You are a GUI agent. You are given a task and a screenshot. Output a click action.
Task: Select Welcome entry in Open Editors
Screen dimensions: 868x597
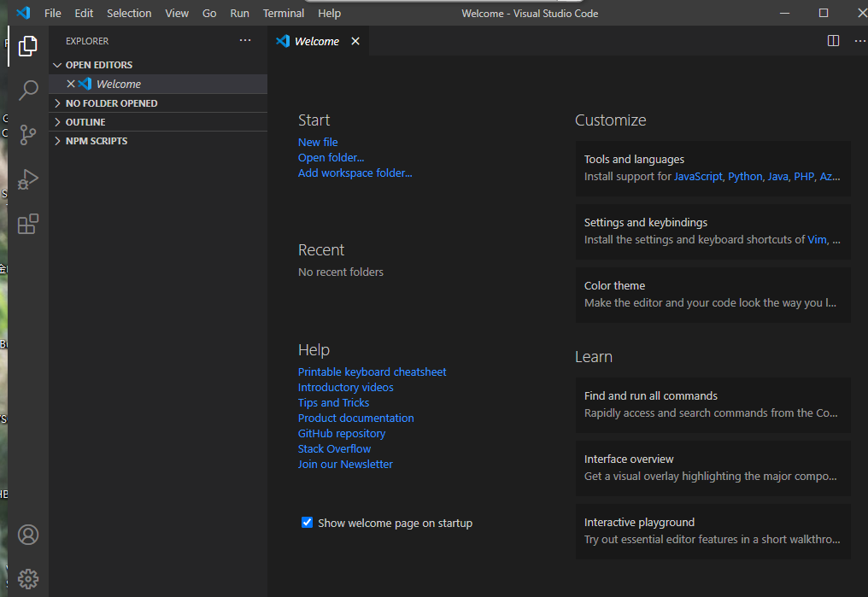[158, 84]
